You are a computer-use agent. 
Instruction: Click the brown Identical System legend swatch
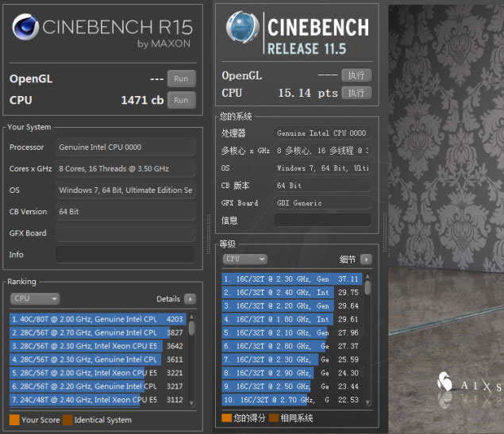(67, 420)
